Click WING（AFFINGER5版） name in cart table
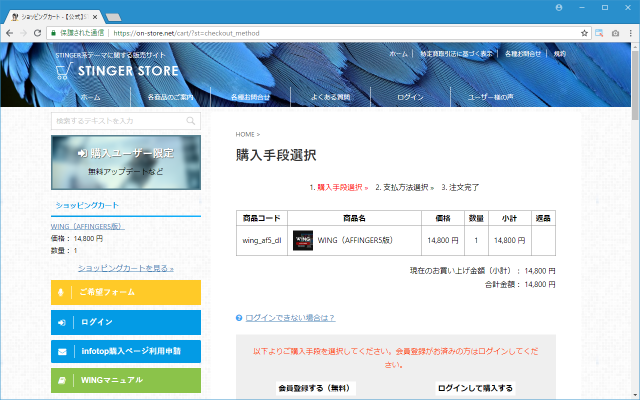The height and width of the screenshot is (400, 640). [355, 240]
